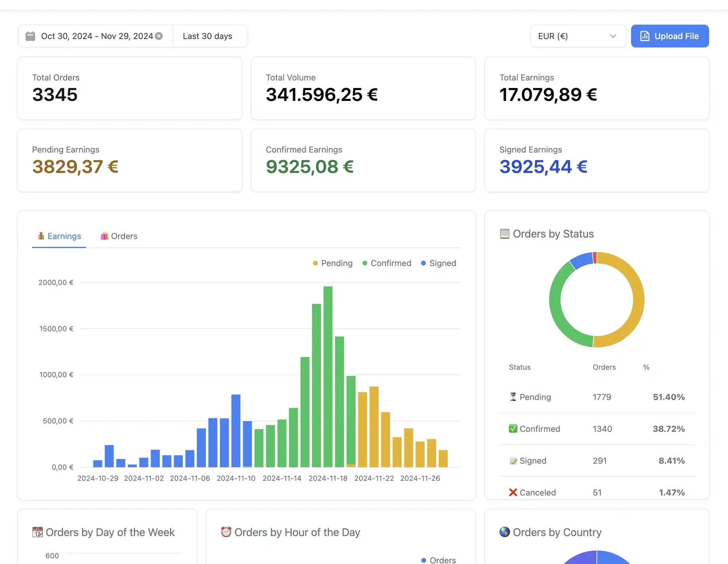Click the Status column header
This screenshot has height=564, width=728.
coord(520,367)
